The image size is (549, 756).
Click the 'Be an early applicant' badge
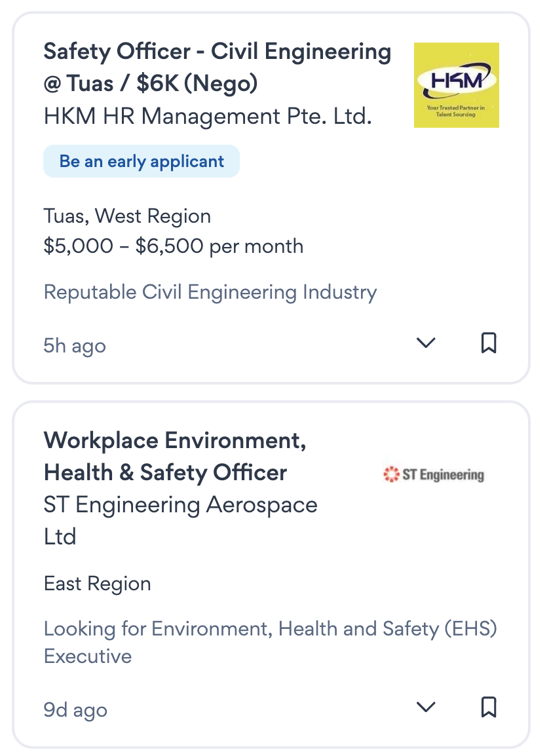(142, 161)
